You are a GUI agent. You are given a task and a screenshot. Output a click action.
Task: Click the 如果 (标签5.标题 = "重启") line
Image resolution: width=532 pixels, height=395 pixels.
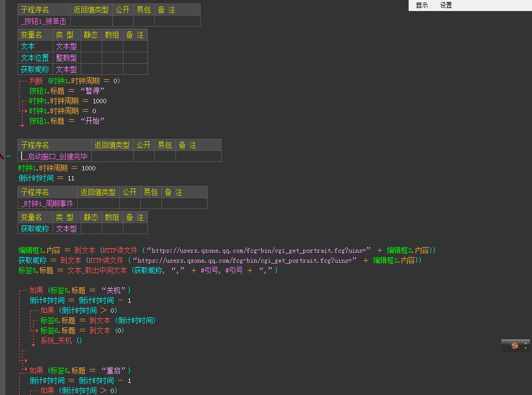tap(80, 370)
